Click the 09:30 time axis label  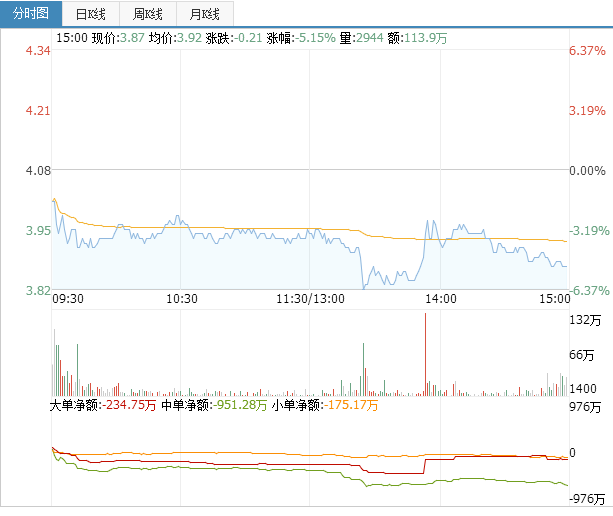coord(68,299)
